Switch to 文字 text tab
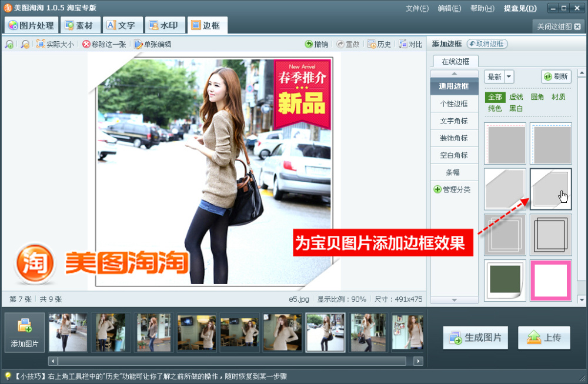 122,25
